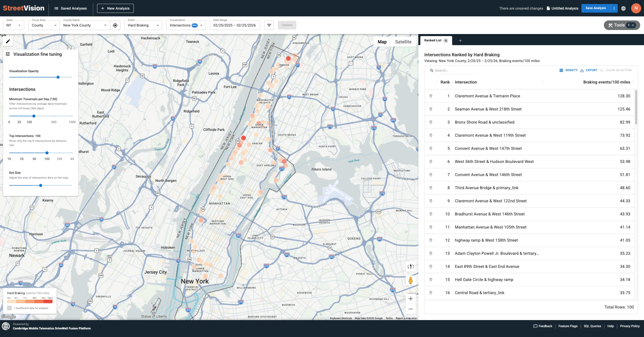Image resolution: width=644 pixels, height=337 pixels.
Task: Open the Saved Analyses menu
Action: point(71,8)
